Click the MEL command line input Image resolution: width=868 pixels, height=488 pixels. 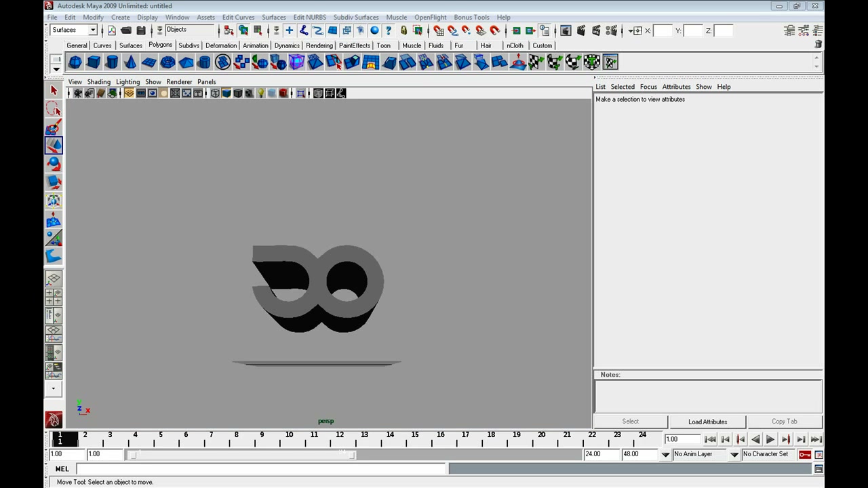pyautogui.click(x=261, y=468)
